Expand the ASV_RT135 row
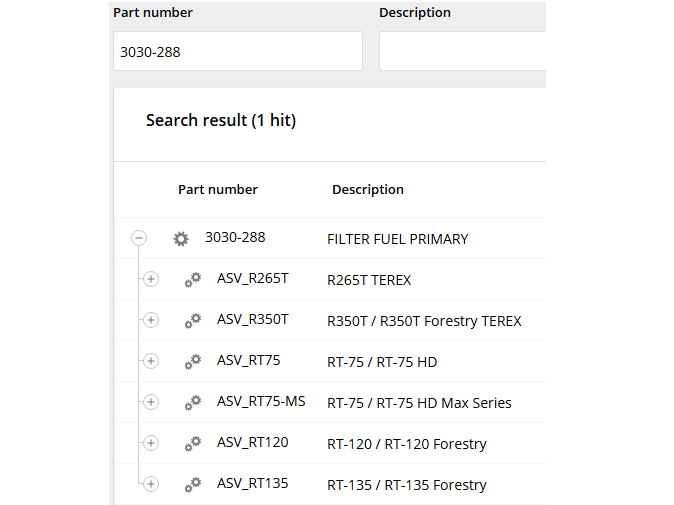Viewport: 674px width, 505px height. point(151,485)
